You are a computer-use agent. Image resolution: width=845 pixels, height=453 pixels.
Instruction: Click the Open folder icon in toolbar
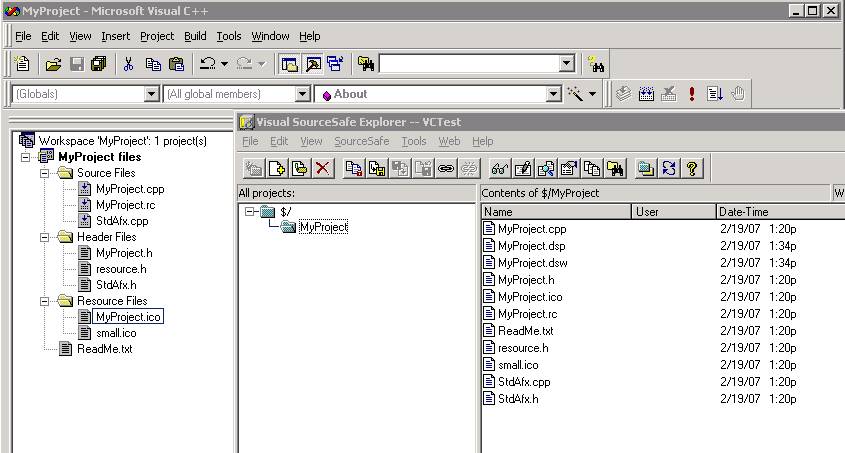click(x=54, y=64)
